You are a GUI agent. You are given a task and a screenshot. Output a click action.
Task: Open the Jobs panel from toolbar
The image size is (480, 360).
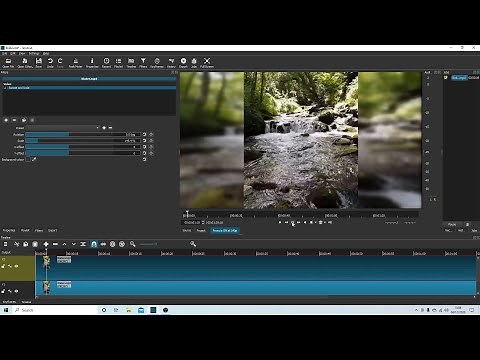click(x=194, y=62)
